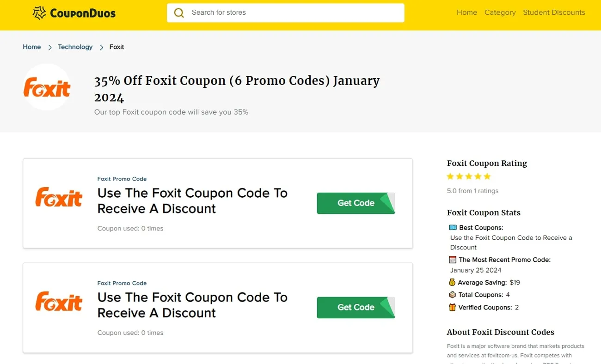Select the fifth rating star
Viewport: 601px width, 364px height.
click(x=487, y=176)
